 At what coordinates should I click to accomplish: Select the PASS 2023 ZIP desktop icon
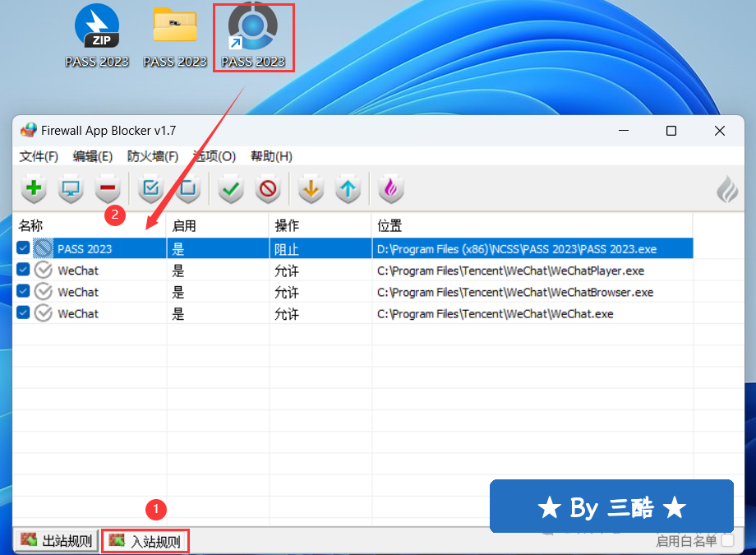coord(97,36)
